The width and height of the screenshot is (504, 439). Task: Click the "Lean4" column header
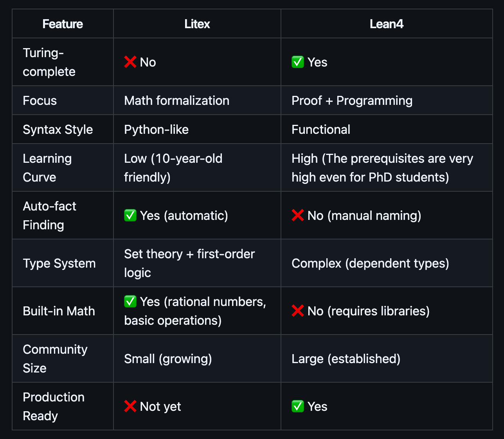[x=386, y=24]
